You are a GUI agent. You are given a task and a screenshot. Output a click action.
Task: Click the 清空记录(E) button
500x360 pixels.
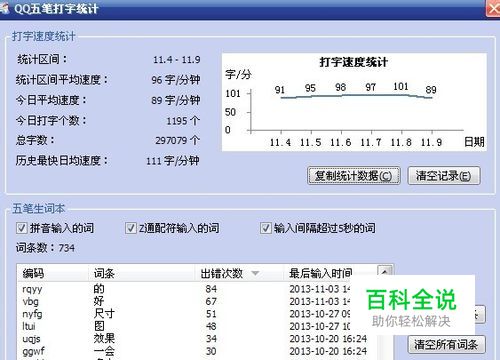point(444,176)
